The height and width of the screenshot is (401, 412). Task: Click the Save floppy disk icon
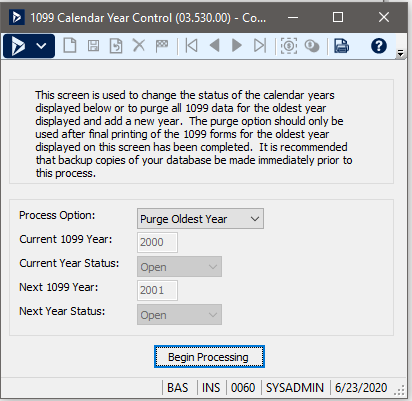tap(93, 46)
